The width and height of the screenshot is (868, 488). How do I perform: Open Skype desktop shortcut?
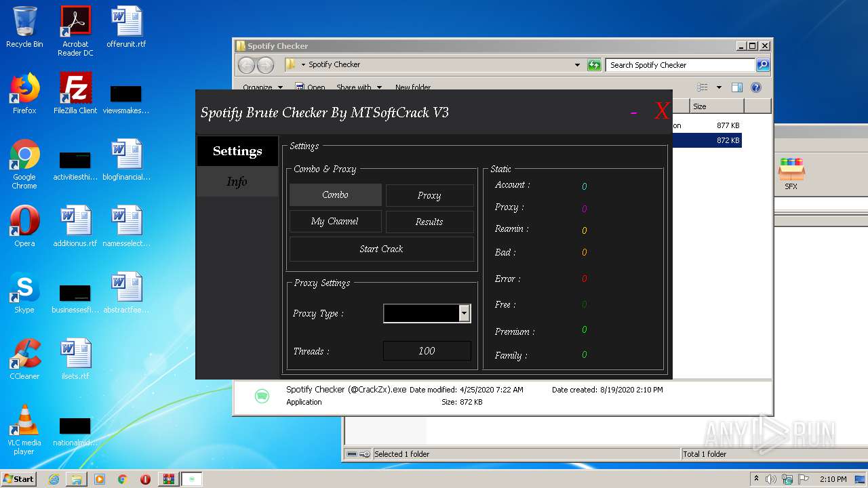click(24, 292)
